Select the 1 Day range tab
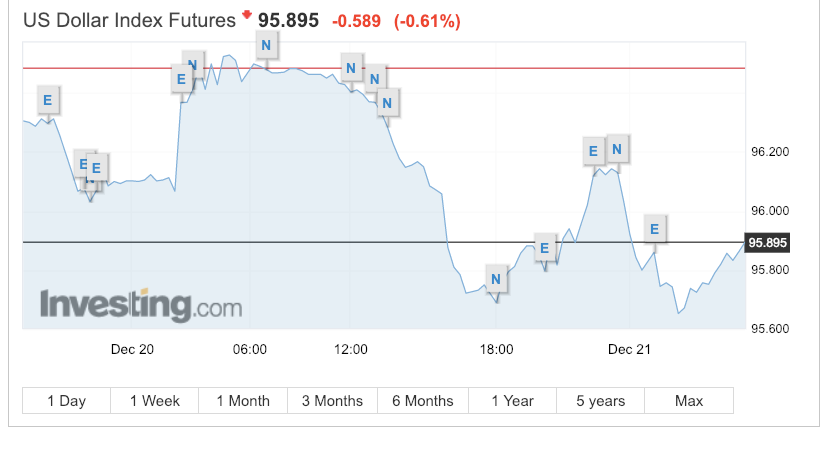Image resolution: width=837 pixels, height=454 pixels. pos(67,401)
